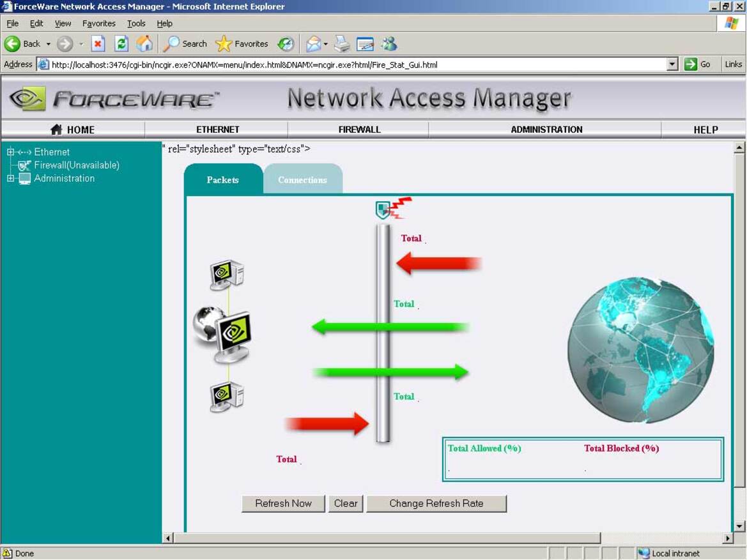Viewport: 747px width, 560px height.
Task: Open the File menu
Action: tap(12, 24)
